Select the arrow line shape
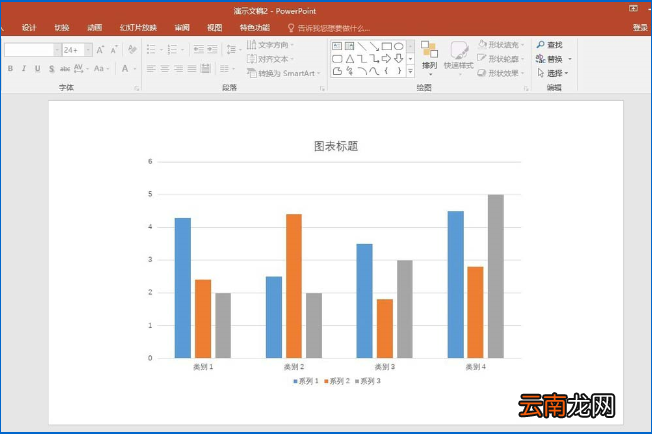This screenshot has width=652, height=434. (x=374, y=46)
